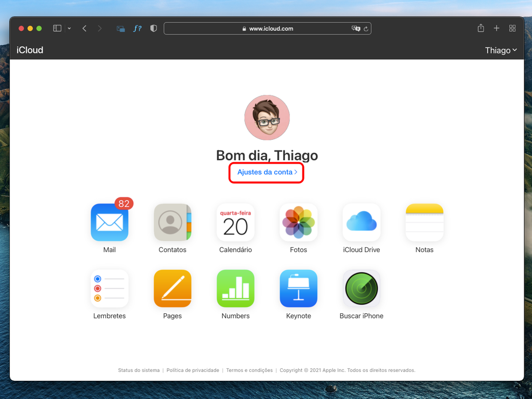The image size is (532, 399).
Task: Open the Política de privacidade footer link
Action: pyautogui.click(x=193, y=370)
